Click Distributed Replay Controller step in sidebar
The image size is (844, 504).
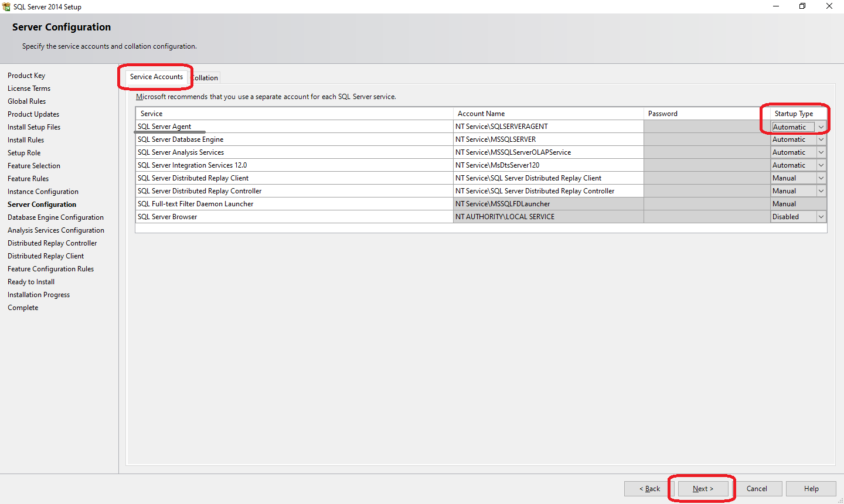[52, 243]
